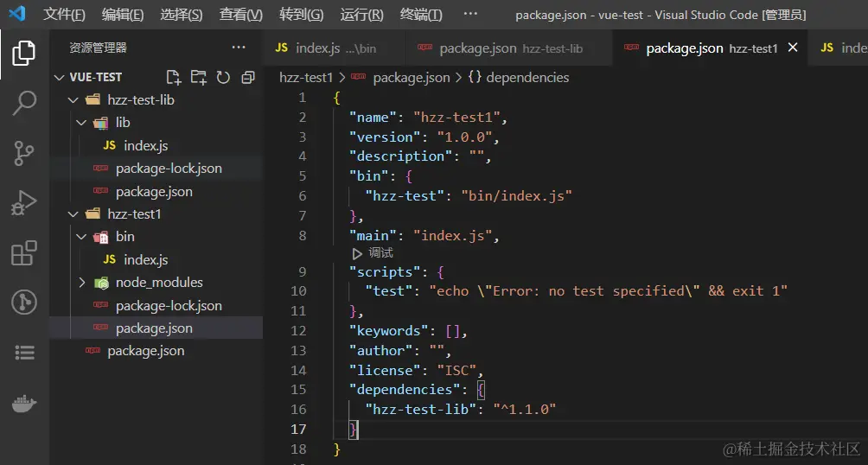Screen dimensions: 868x465
Task: Open the Git graph circular icon view
Action: (x=24, y=303)
